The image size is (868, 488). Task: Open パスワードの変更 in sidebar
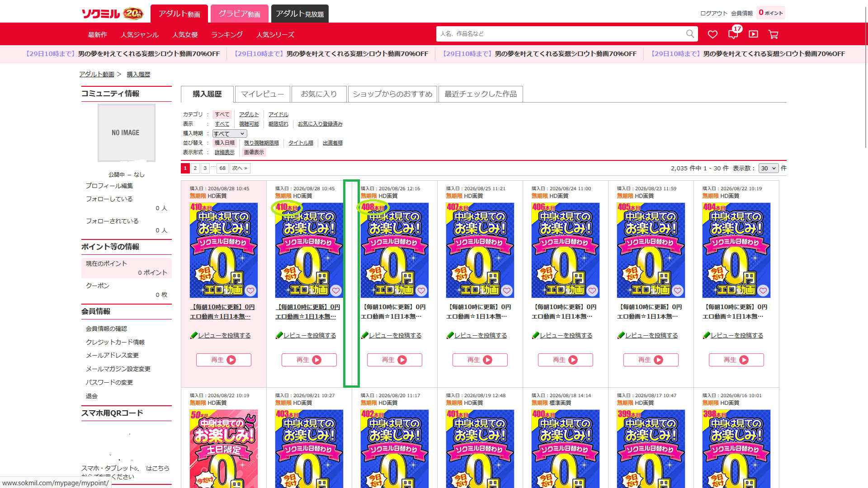click(x=109, y=382)
